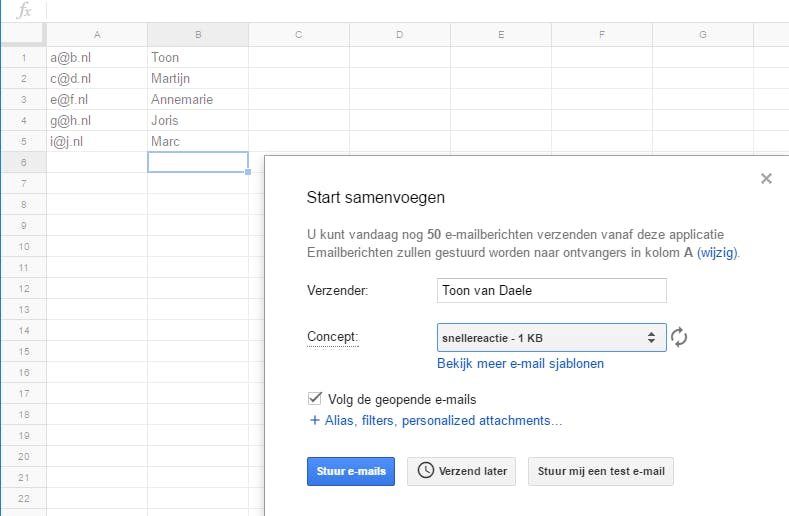Click the refresh drafts icon

pos(679,337)
